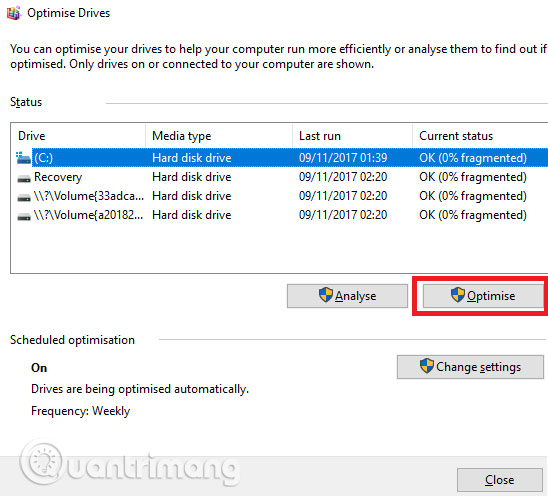Click the \\?\Volume{a20182... drive icon
Image resolution: width=548 pixels, height=496 pixels.
(24, 216)
